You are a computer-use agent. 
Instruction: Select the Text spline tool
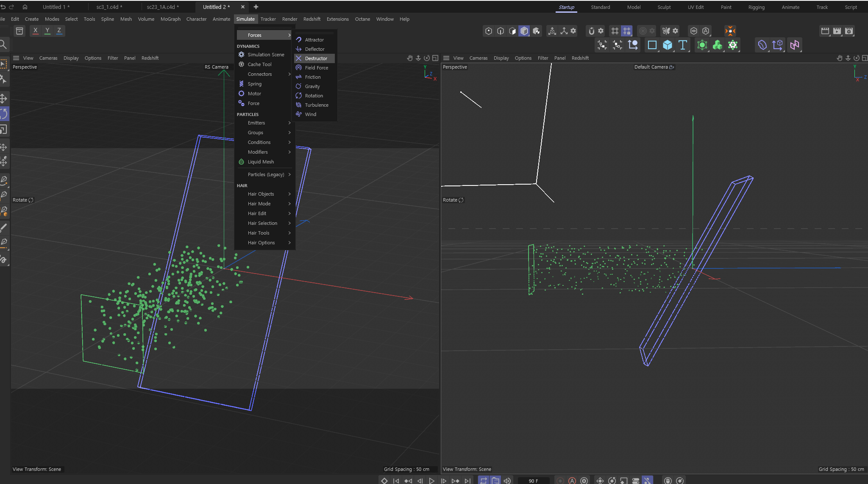point(683,45)
